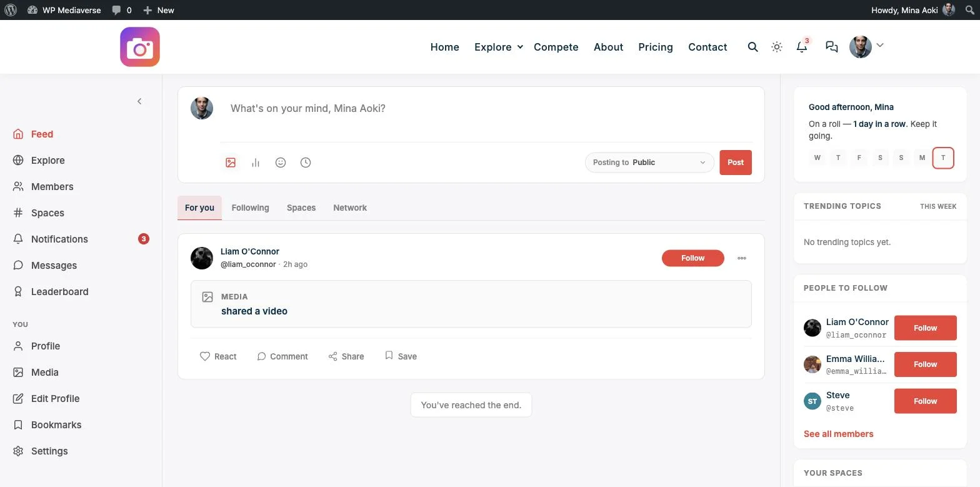The image size is (980, 487).
Task: Open Howdy, Mina Aoki account menu
Action: [913, 10]
